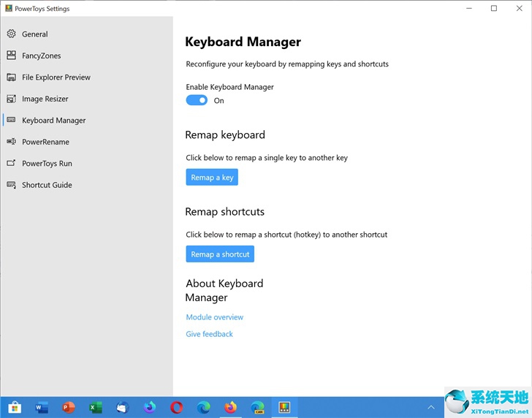Click the Enable Keyboard Manager label
This screenshot has height=418, width=532.
tap(229, 87)
